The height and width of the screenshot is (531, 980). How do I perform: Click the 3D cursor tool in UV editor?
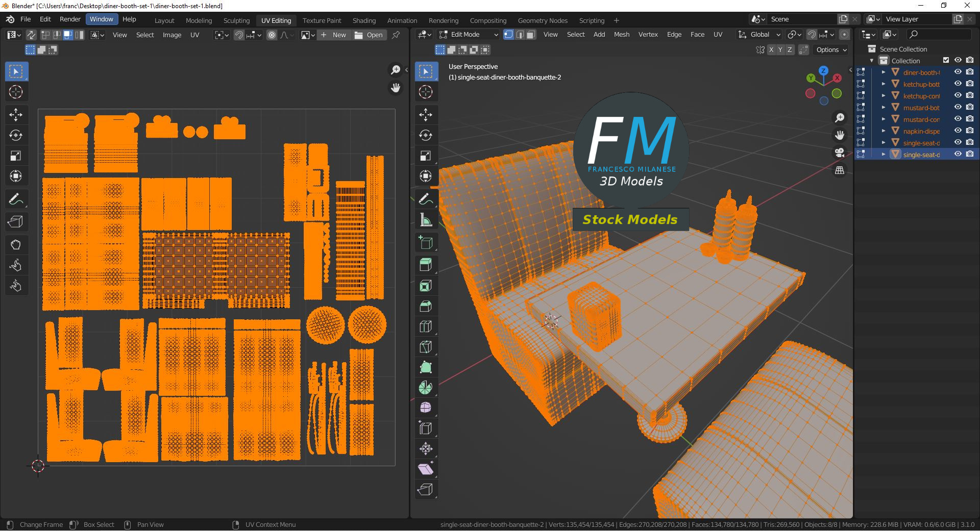click(16, 92)
